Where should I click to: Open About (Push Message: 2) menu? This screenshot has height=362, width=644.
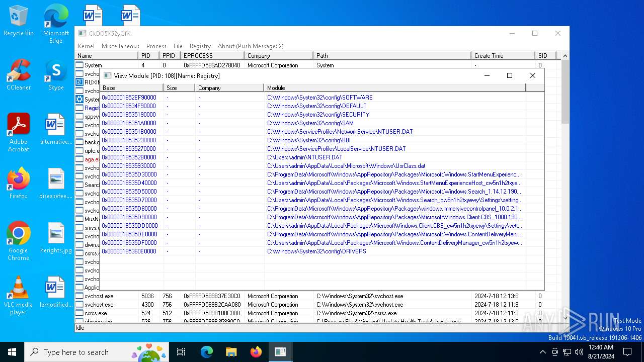point(251,46)
